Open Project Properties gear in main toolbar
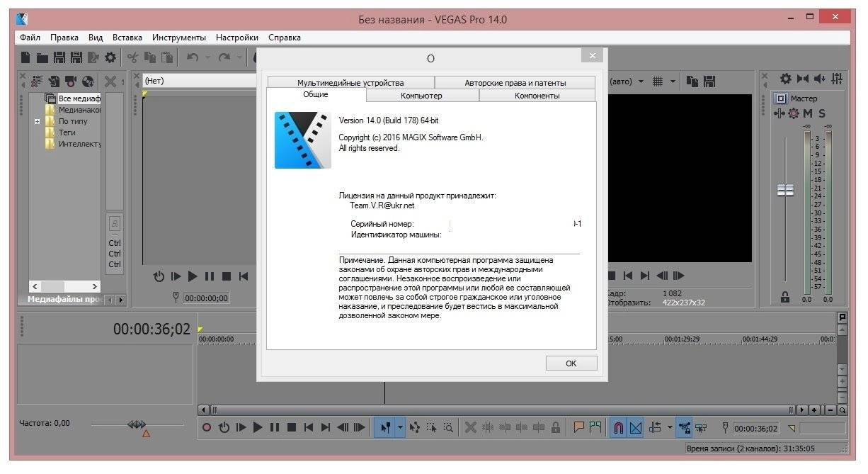This screenshot has width=868, height=474. coord(110,57)
